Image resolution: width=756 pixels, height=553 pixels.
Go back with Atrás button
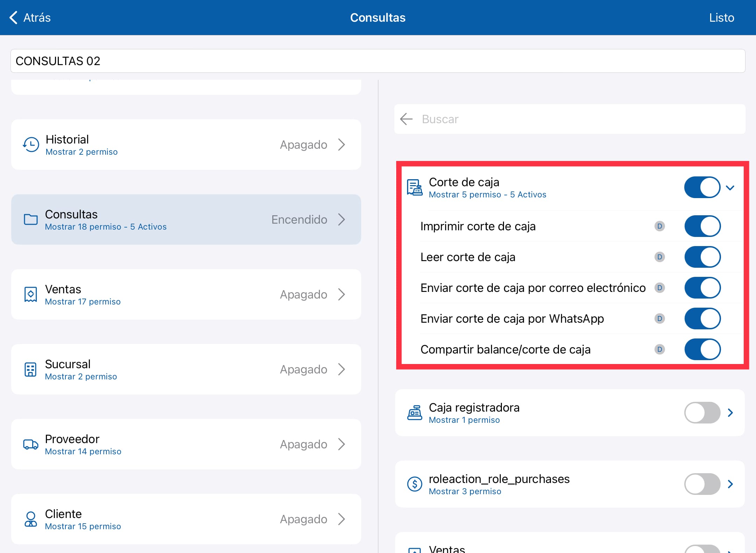click(x=30, y=17)
